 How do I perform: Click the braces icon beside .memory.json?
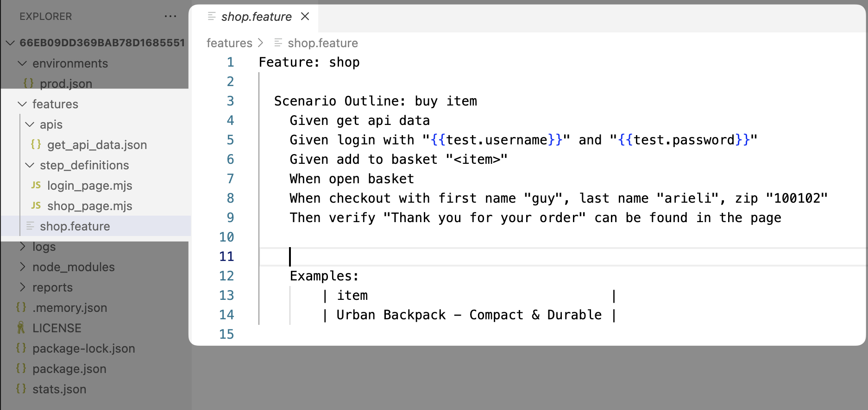[21, 307]
